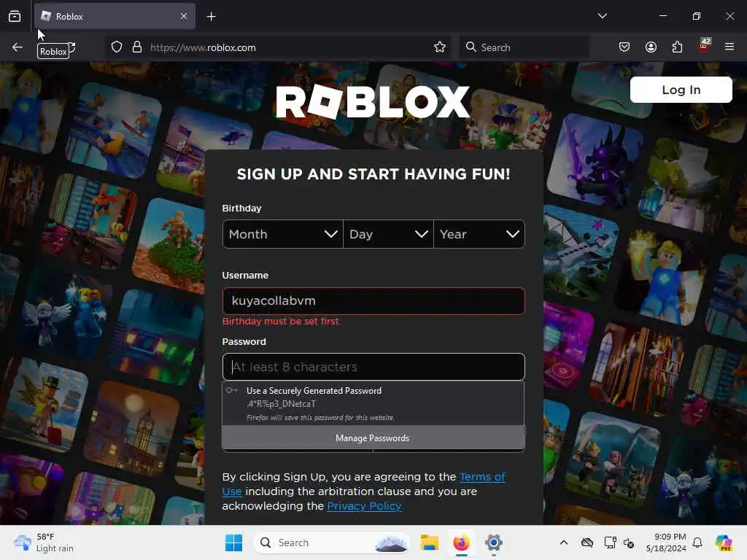Click the Username field containing kuyacollabvm
This screenshot has width=747, height=560.
point(373,301)
